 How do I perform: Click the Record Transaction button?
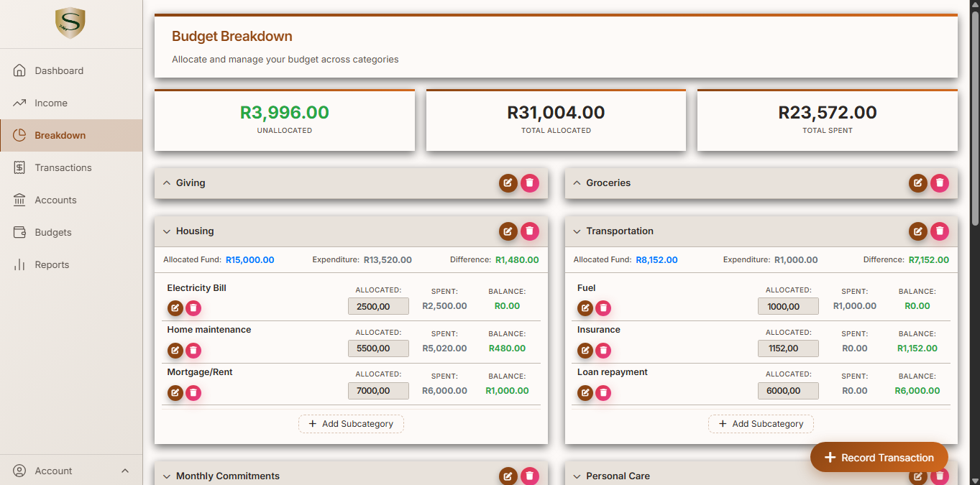(x=879, y=457)
